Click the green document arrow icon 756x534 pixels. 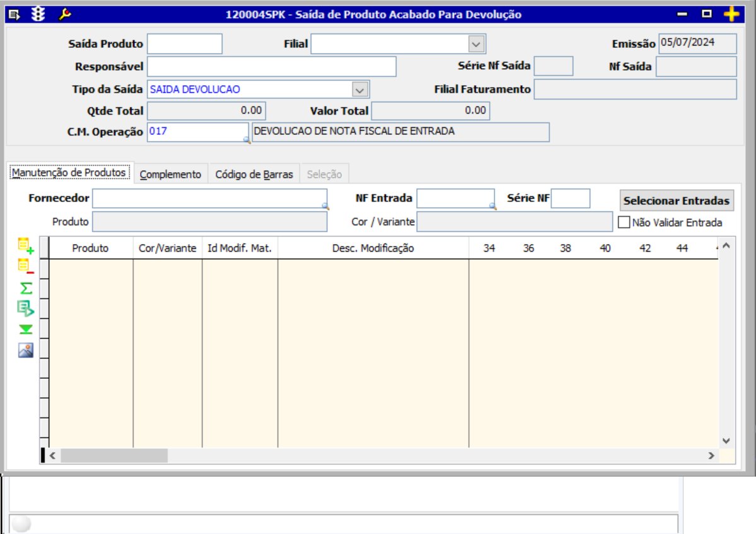[25, 308]
